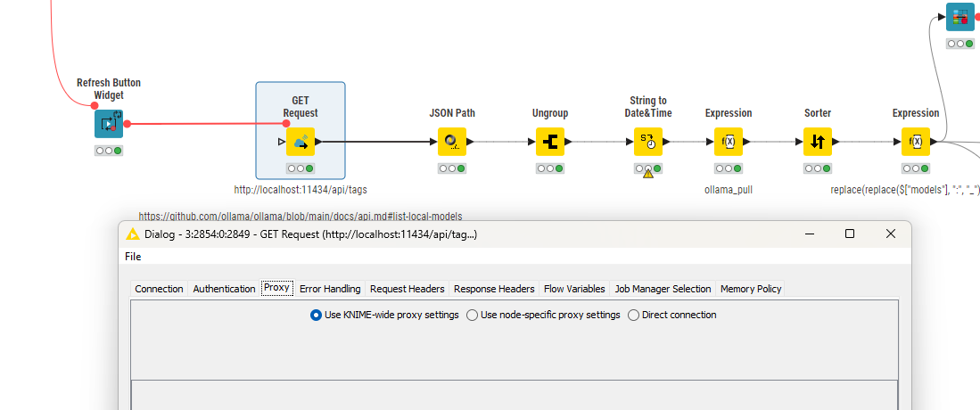The width and height of the screenshot is (980, 410).
Task: Minimize the GET Request dialog
Action: pos(810,234)
